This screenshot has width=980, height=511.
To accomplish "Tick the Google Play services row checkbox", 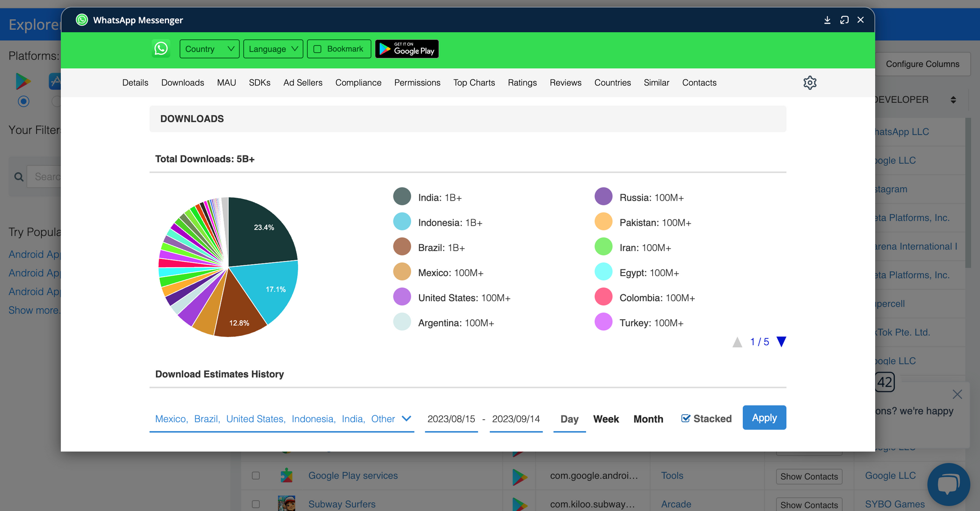I will [256, 476].
